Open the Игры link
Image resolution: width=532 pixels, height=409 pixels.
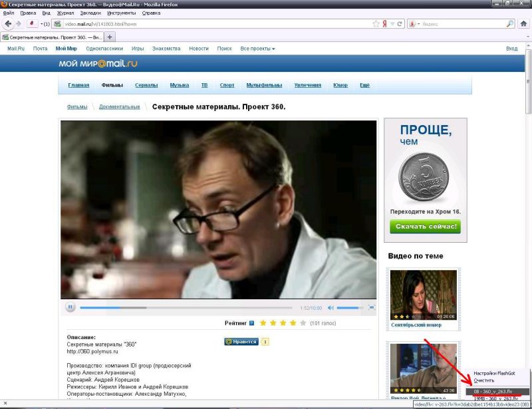point(138,49)
